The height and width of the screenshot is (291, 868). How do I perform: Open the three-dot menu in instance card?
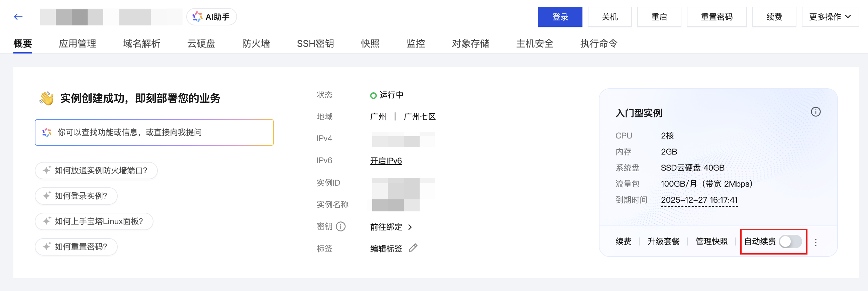click(x=816, y=242)
